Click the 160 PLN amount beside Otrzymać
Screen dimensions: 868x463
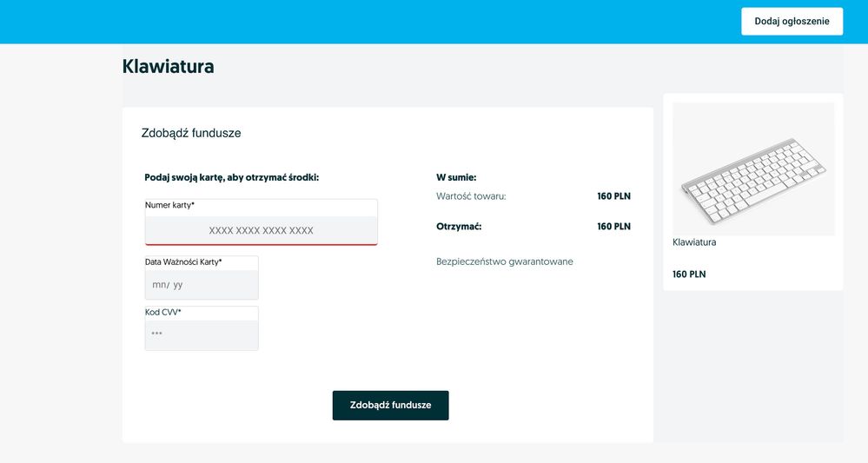click(x=613, y=227)
